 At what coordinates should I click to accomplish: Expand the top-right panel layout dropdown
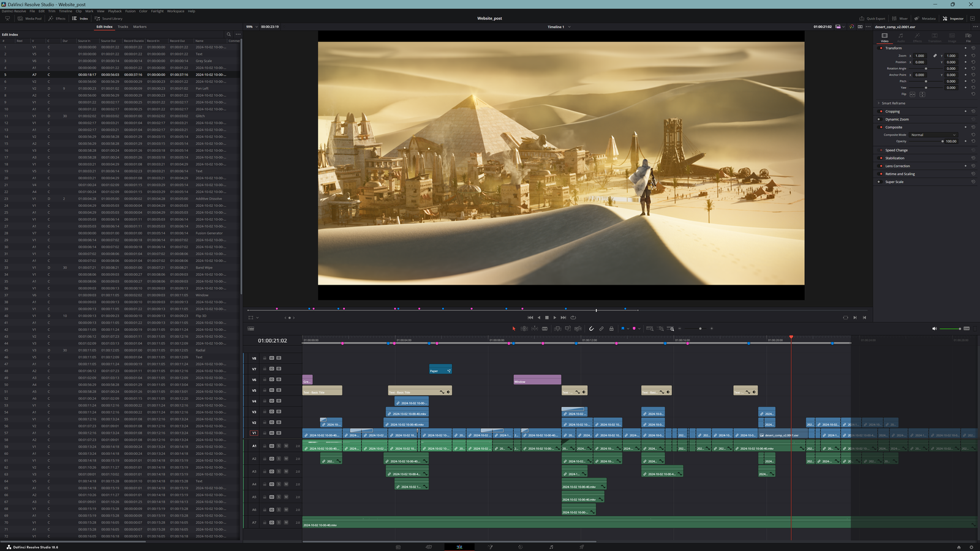coord(973,18)
